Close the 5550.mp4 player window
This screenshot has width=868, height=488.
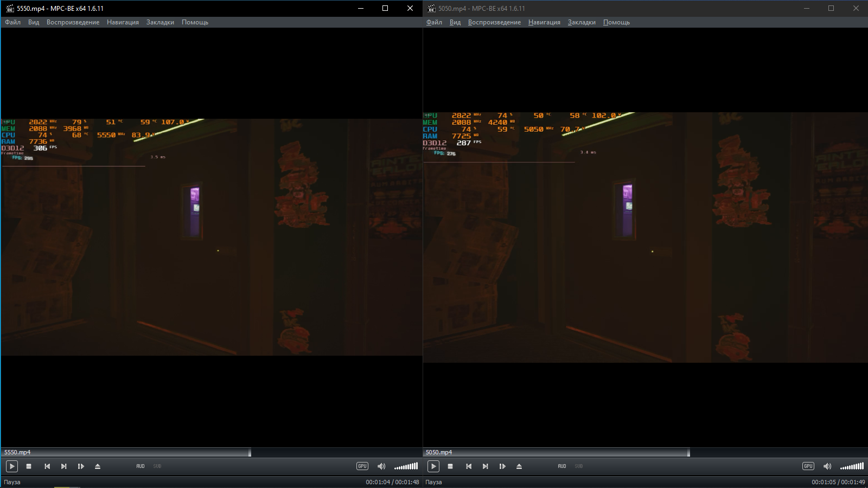(x=410, y=8)
